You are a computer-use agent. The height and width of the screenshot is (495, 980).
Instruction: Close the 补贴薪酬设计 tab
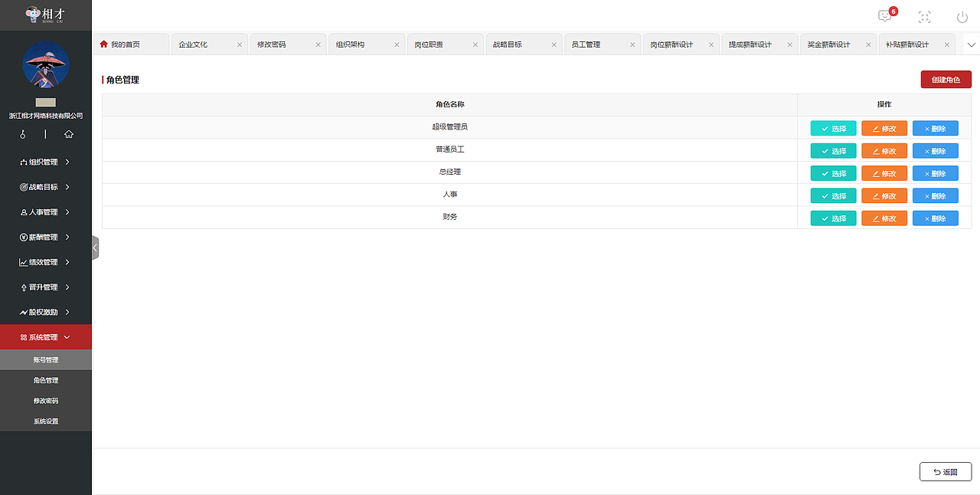point(947,44)
